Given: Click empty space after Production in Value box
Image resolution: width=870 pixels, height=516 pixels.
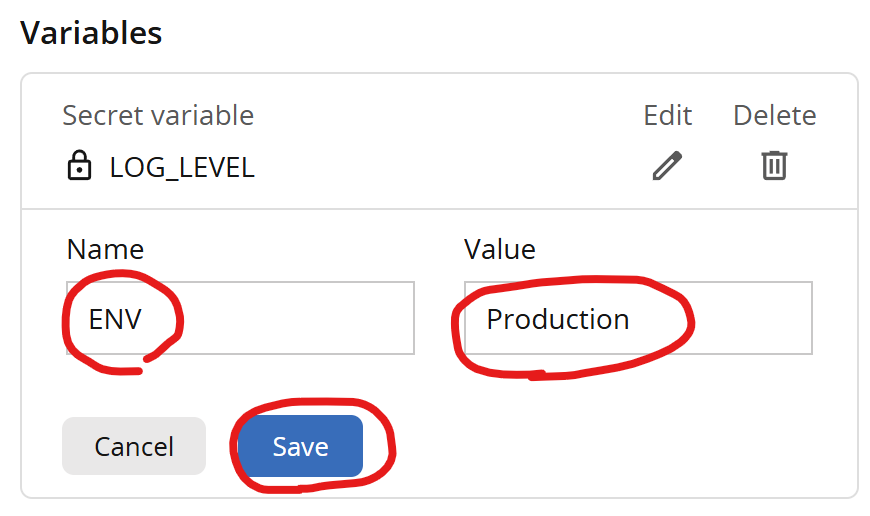Looking at the screenshot, I should [x=750, y=319].
